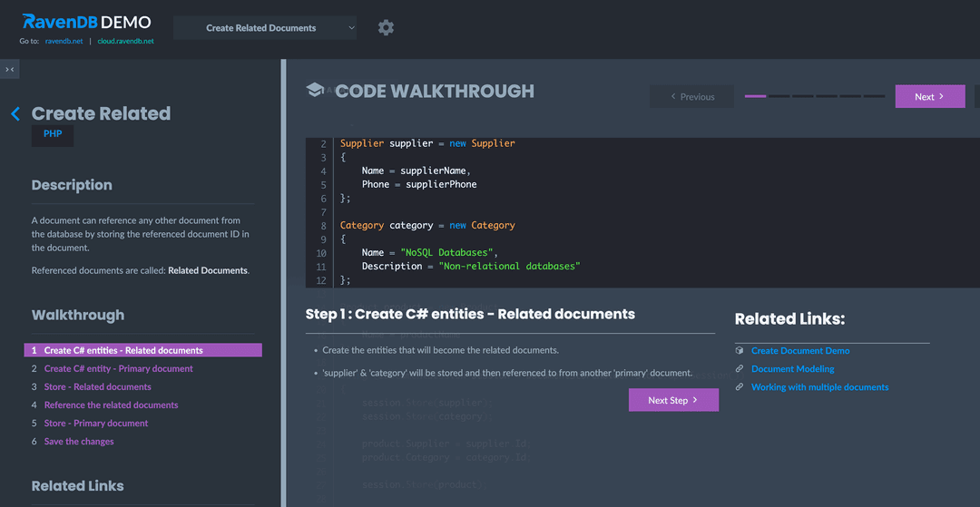Click the cube icon beside Create Document Demo
The height and width of the screenshot is (507, 980).
tap(740, 351)
